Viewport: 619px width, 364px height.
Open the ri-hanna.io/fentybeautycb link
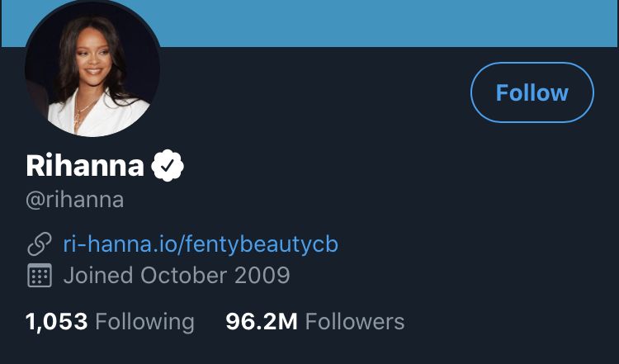coord(201,244)
